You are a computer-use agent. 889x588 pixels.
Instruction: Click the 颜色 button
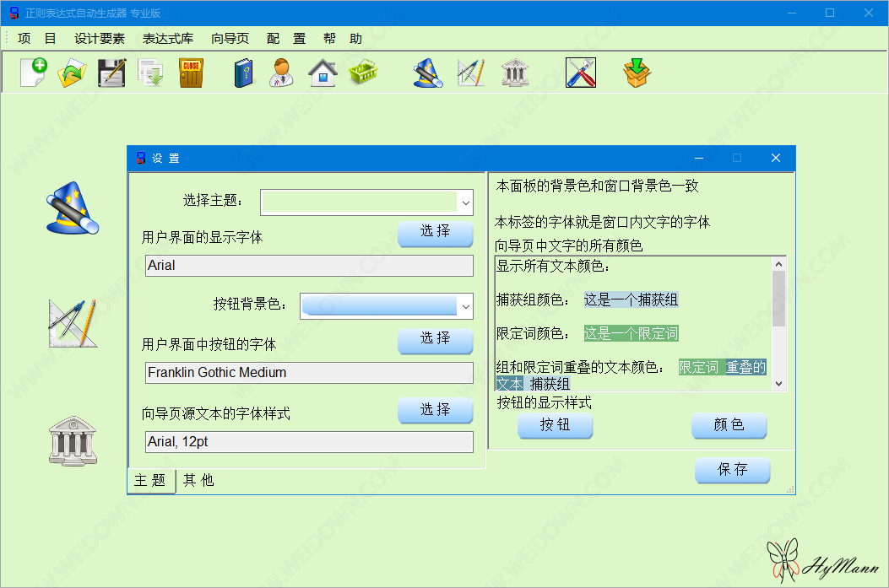(x=729, y=425)
